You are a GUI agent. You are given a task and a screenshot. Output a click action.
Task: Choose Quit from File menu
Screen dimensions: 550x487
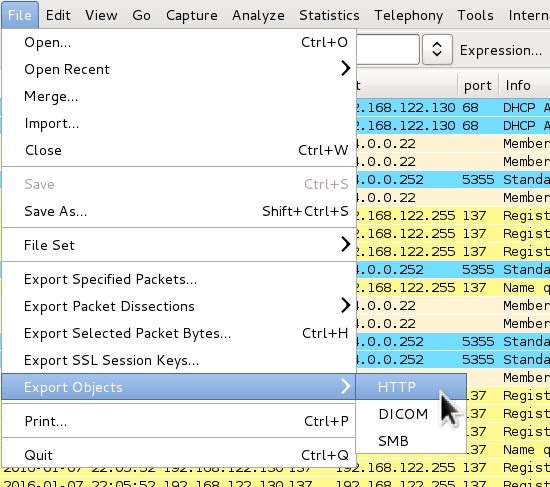point(179,455)
